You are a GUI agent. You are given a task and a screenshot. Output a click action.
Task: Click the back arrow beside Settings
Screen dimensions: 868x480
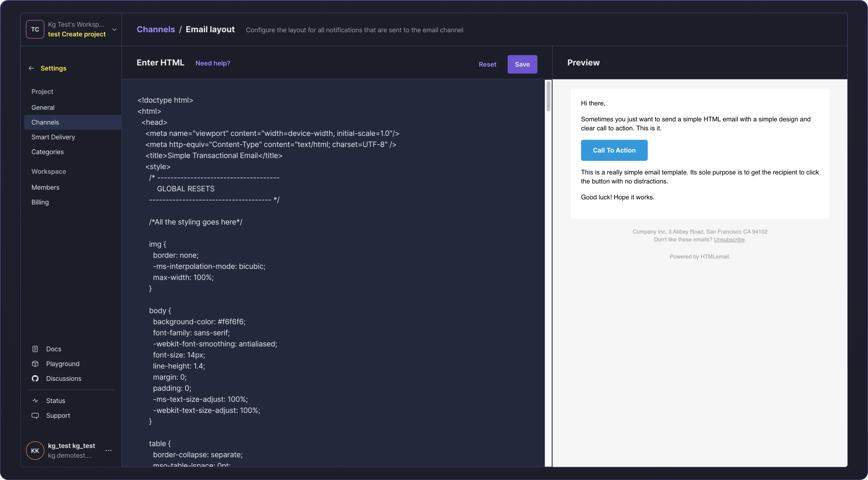click(x=32, y=68)
